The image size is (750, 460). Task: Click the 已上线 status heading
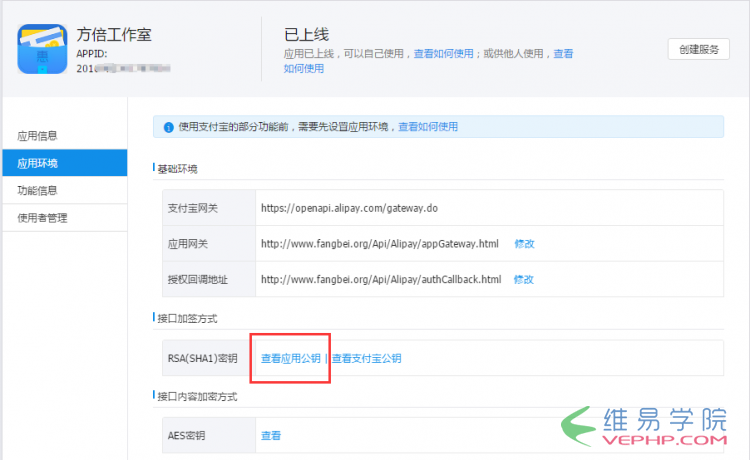(x=306, y=34)
